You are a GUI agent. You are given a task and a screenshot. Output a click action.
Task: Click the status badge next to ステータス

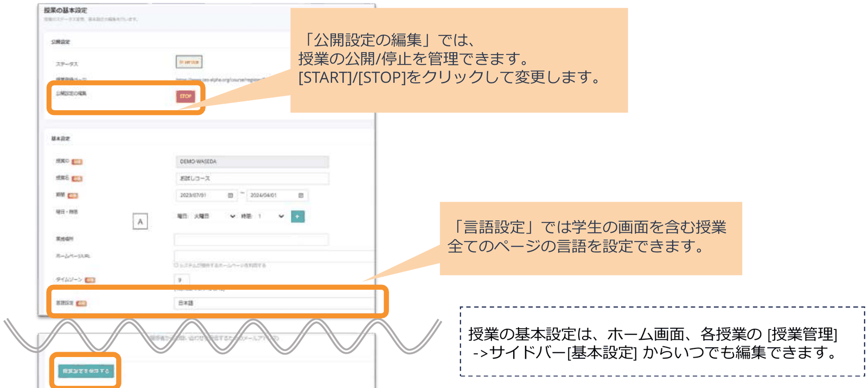click(x=189, y=62)
